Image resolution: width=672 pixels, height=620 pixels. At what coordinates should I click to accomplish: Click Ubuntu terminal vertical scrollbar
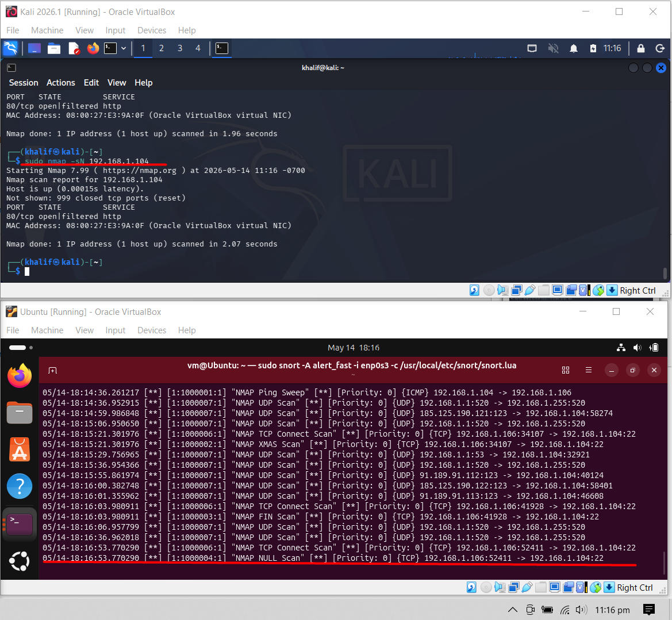point(665,563)
